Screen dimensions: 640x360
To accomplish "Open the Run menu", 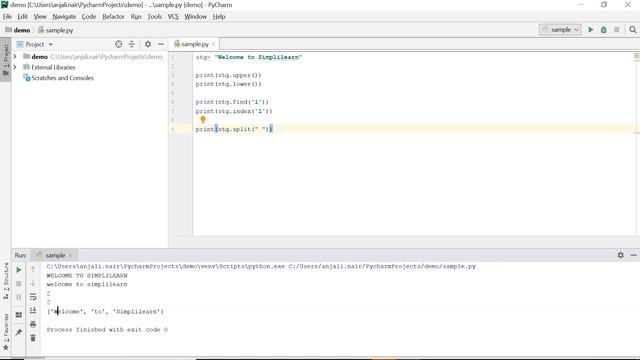I will (x=136, y=16).
